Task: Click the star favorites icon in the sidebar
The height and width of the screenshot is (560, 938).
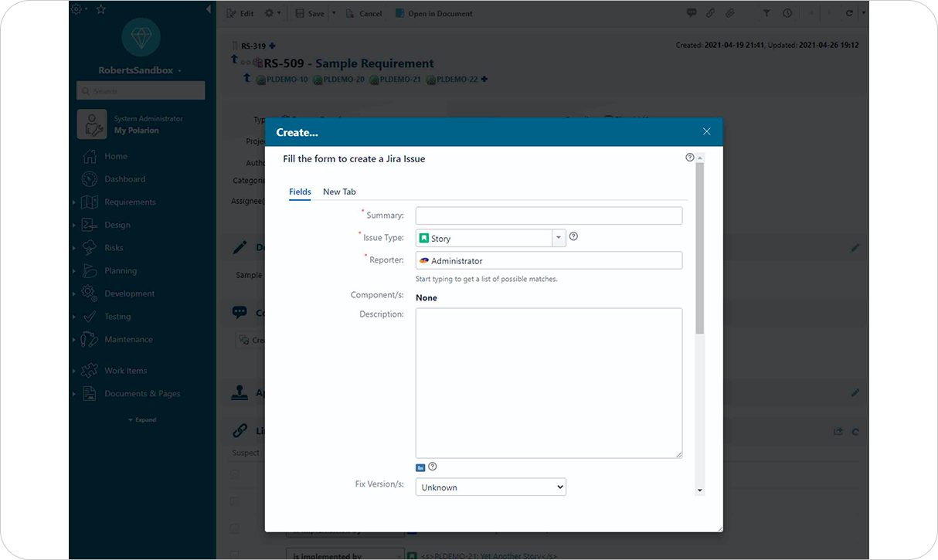Action: 100,10
